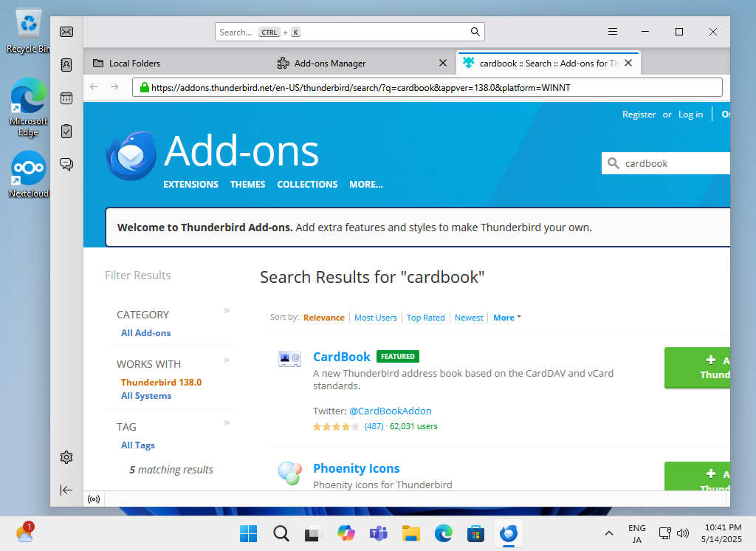The width and height of the screenshot is (756, 551).
Task: Click the Phoenity Icons add-on icon
Action: click(289, 473)
